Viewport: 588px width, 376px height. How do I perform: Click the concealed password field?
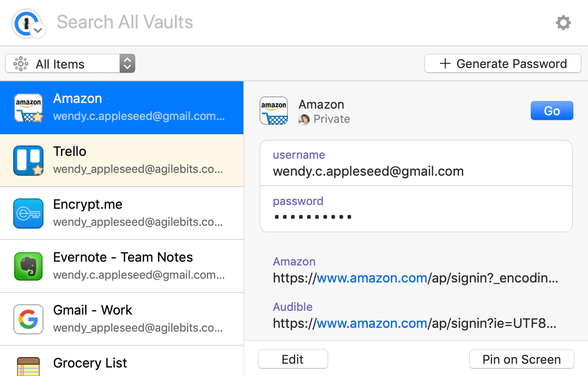pyautogui.click(x=416, y=209)
